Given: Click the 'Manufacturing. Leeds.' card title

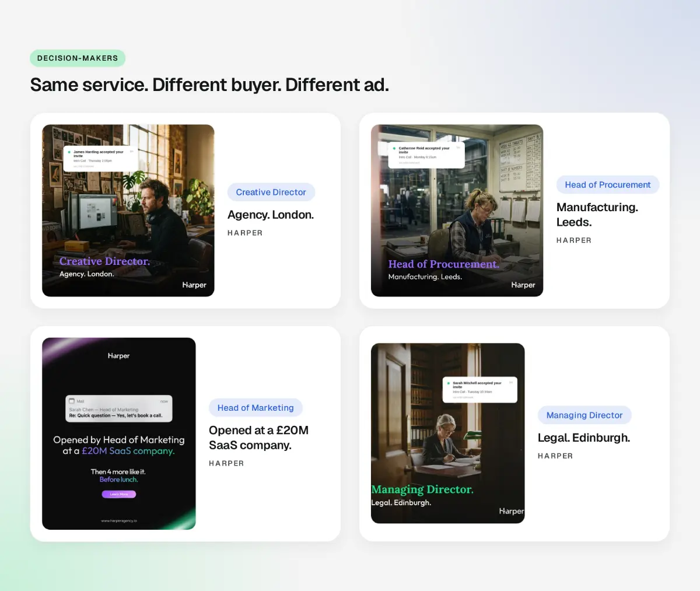Looking at the screenshot, I should (597, 215).
